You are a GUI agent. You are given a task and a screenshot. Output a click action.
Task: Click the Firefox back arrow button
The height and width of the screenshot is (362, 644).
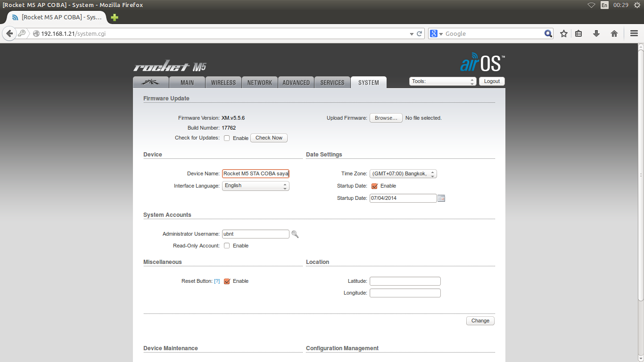9,33
